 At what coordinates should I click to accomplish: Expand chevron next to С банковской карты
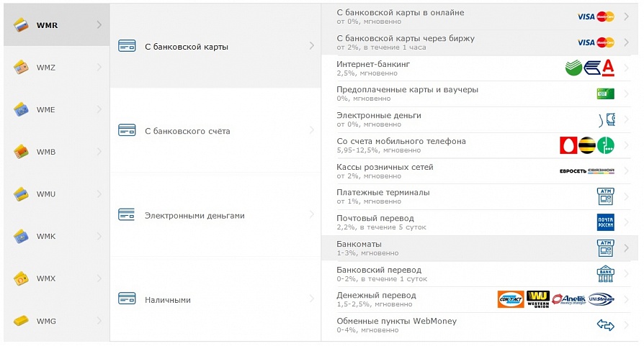pos(312,45)
